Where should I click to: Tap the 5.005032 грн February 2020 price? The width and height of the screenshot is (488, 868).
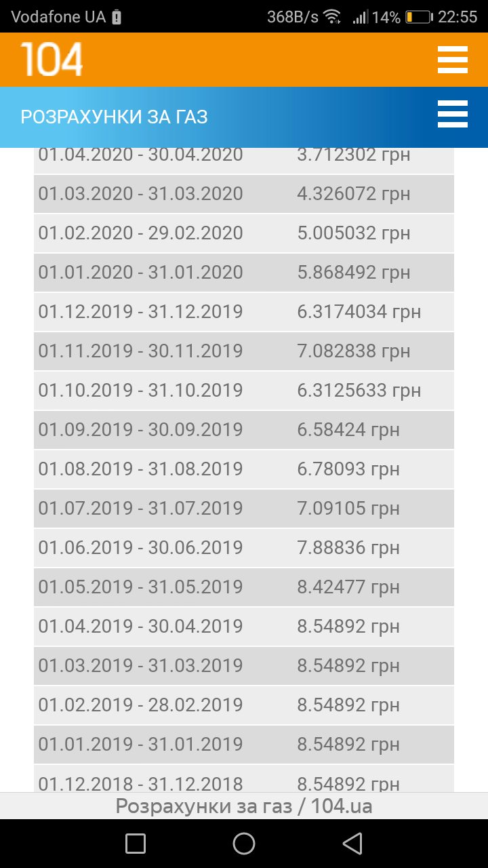(353, 233)
